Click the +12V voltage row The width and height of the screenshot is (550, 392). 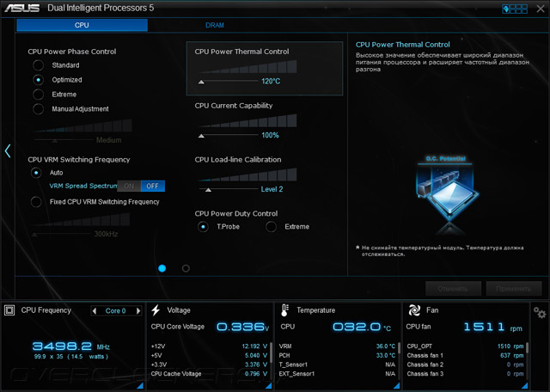(x=209, y=346)
